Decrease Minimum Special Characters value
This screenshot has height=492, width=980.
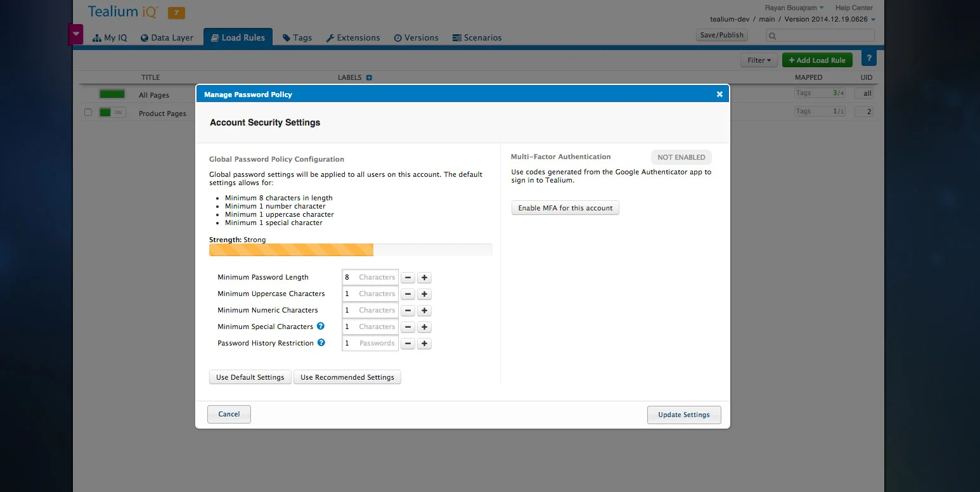click(408, 327)
